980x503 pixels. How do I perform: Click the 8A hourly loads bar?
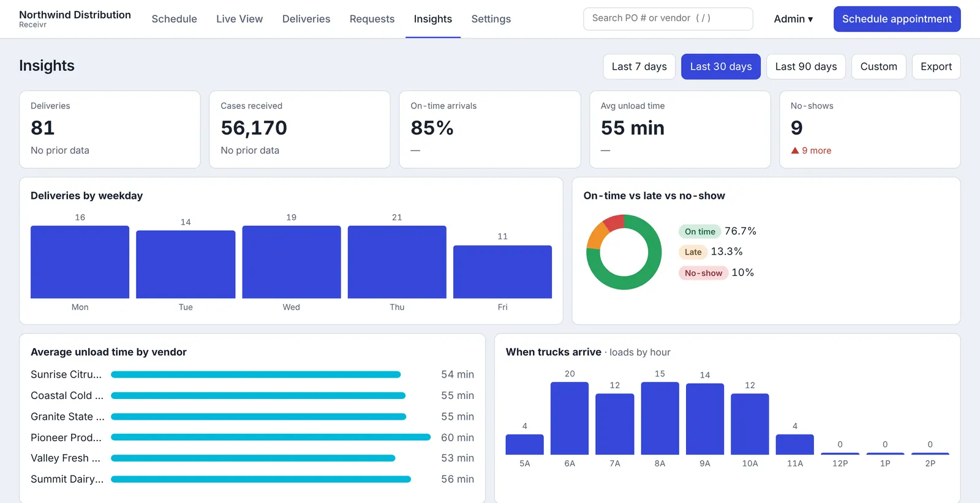(660, 419)
